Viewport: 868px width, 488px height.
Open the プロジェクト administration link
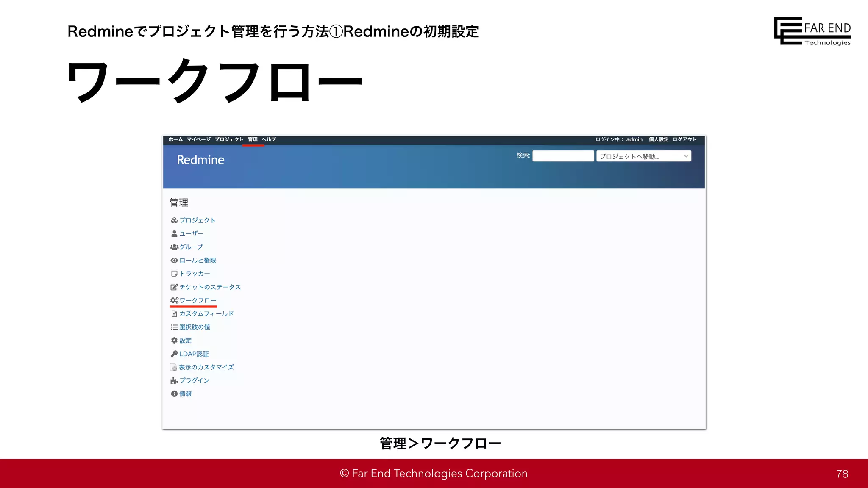tap(198, 220)
